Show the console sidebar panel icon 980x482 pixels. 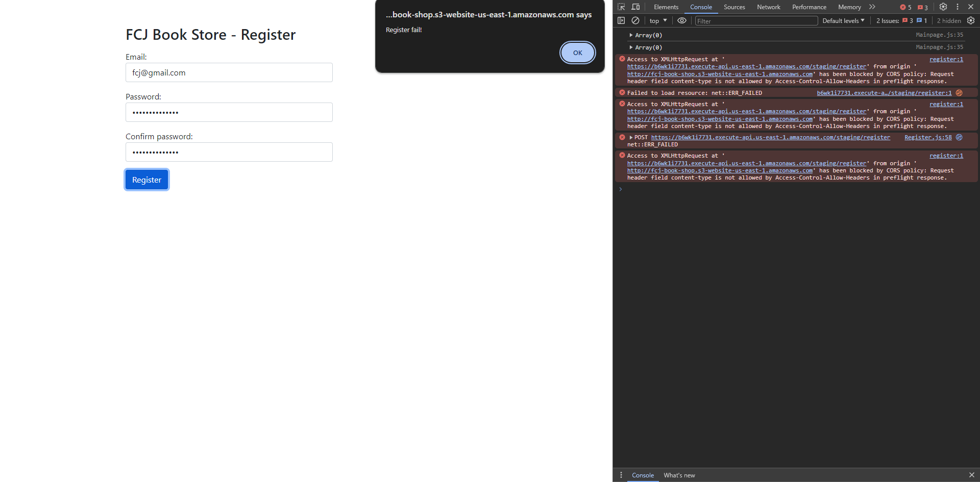point(621,21)
